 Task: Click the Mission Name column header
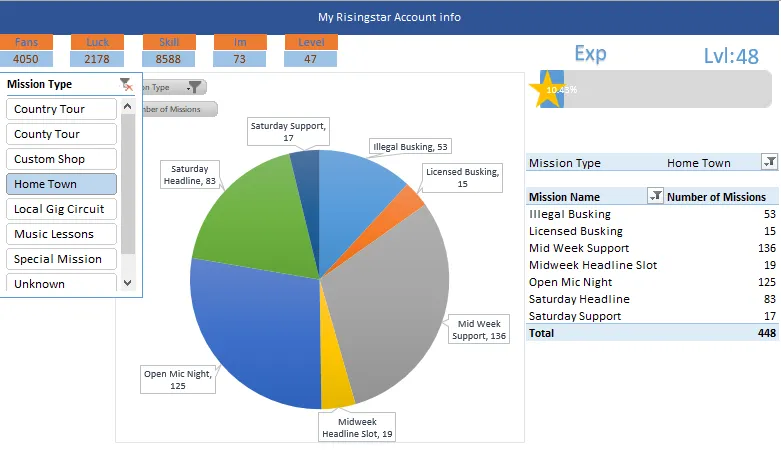click(x=564, y=197)
